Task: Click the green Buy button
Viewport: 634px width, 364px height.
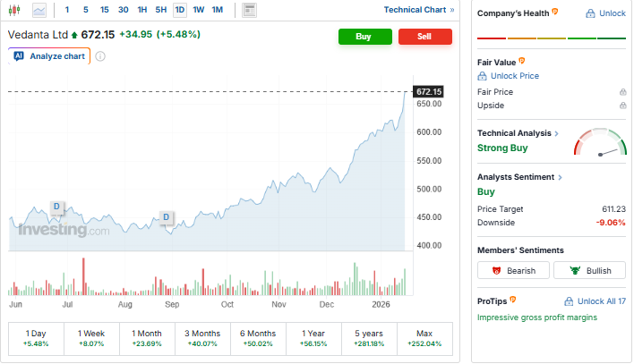Action: click(365, 37)
